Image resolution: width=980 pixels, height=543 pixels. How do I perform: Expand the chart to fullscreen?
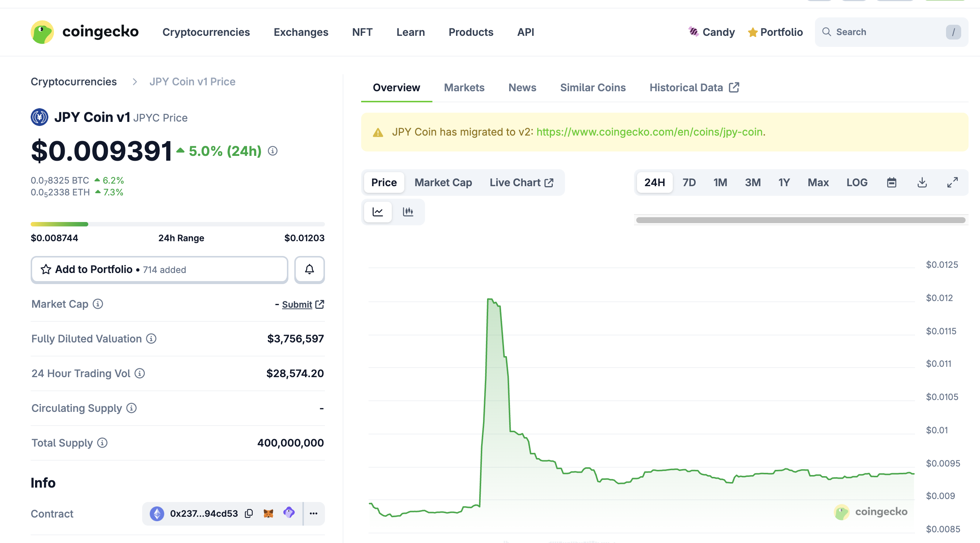point(953,182)
